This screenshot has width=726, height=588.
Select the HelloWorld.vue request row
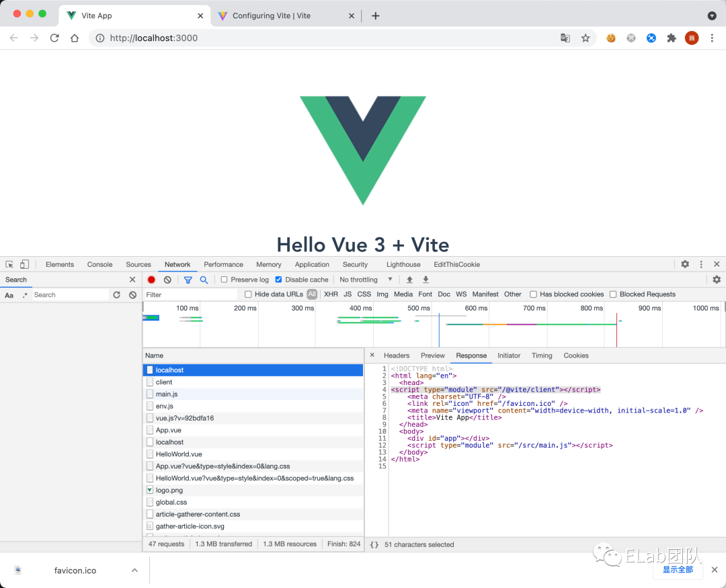(x=253, y=454)
